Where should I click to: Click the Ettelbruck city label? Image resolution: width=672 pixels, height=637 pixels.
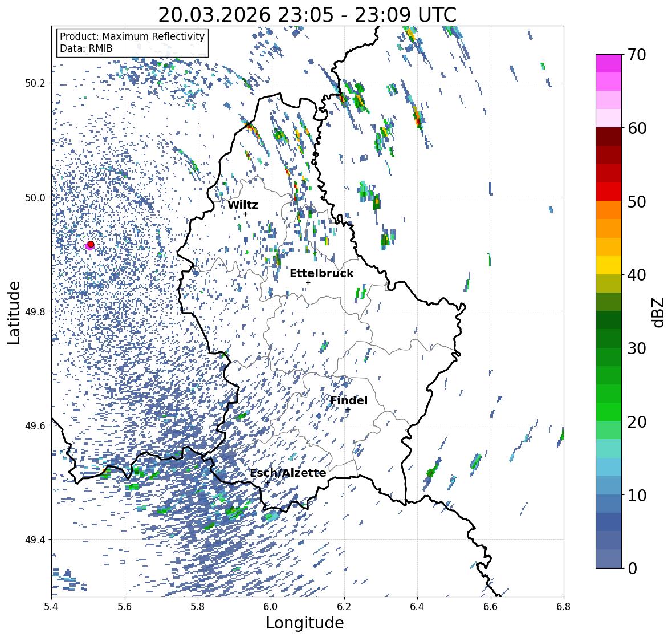(x=321, y=273)
